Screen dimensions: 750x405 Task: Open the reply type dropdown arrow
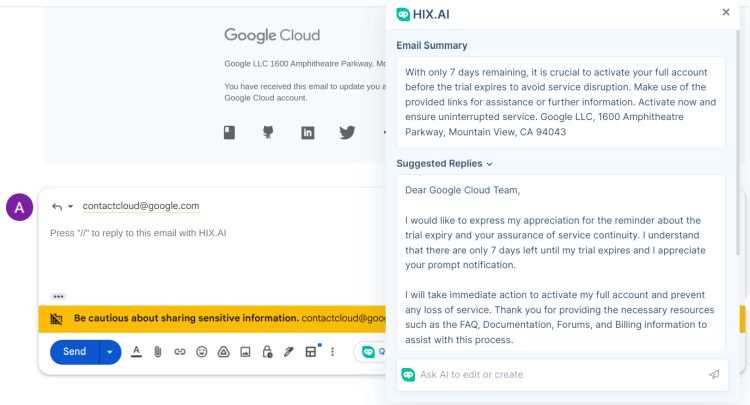point(70,207)
